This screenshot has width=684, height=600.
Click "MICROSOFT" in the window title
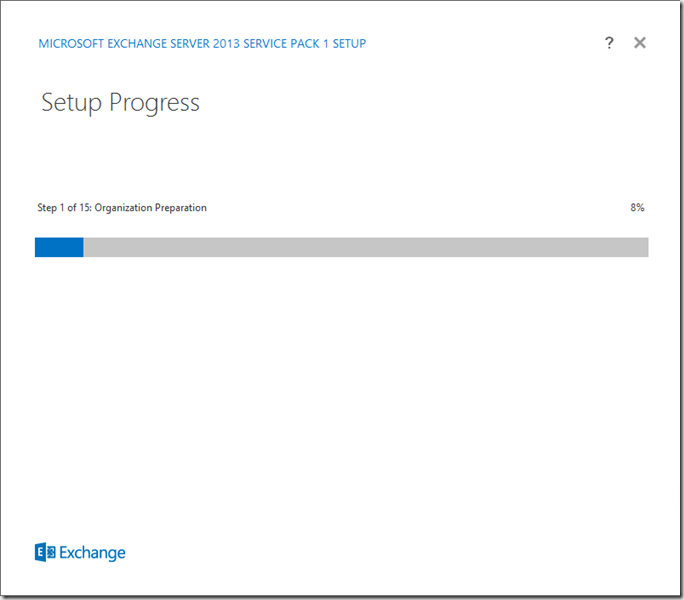(71, 44)
